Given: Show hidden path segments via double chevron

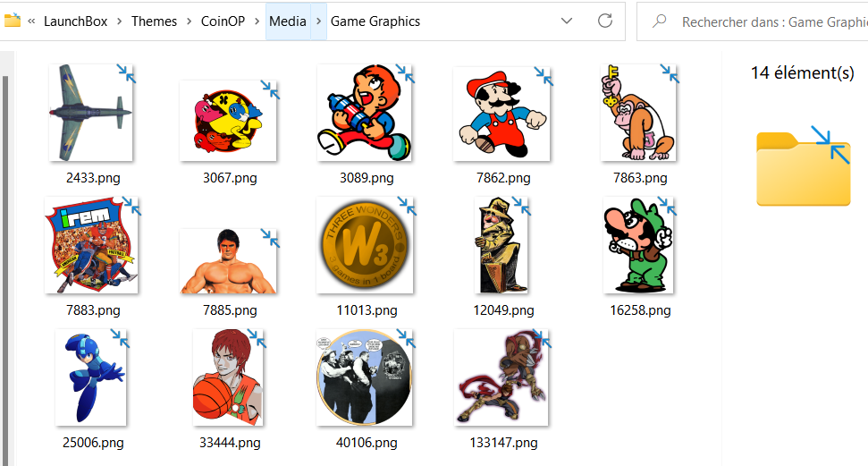Looking at the screenshot, I should click(x=31, y=21).
